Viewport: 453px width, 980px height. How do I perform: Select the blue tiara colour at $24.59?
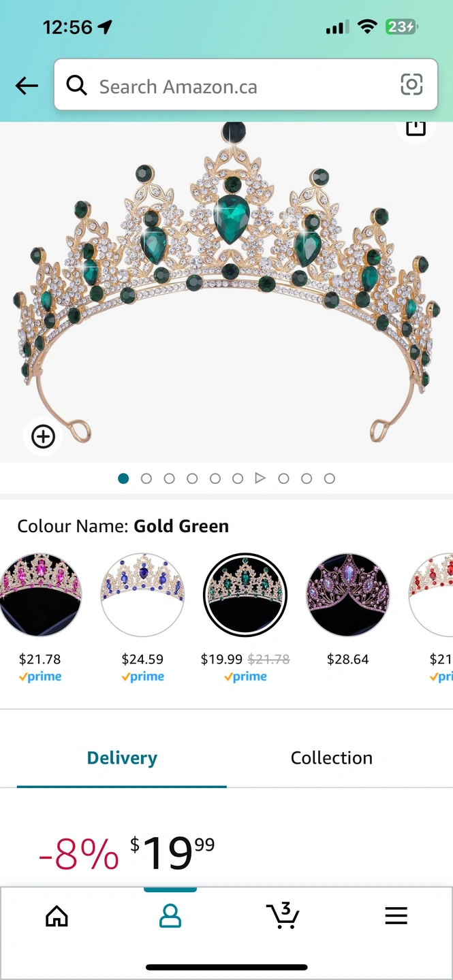[x=142, y=594]
